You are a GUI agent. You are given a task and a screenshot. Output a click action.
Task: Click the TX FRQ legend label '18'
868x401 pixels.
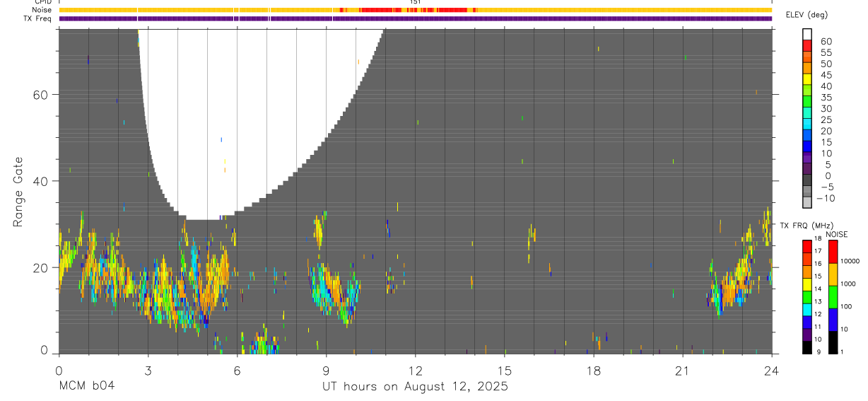tap(817, 238)
